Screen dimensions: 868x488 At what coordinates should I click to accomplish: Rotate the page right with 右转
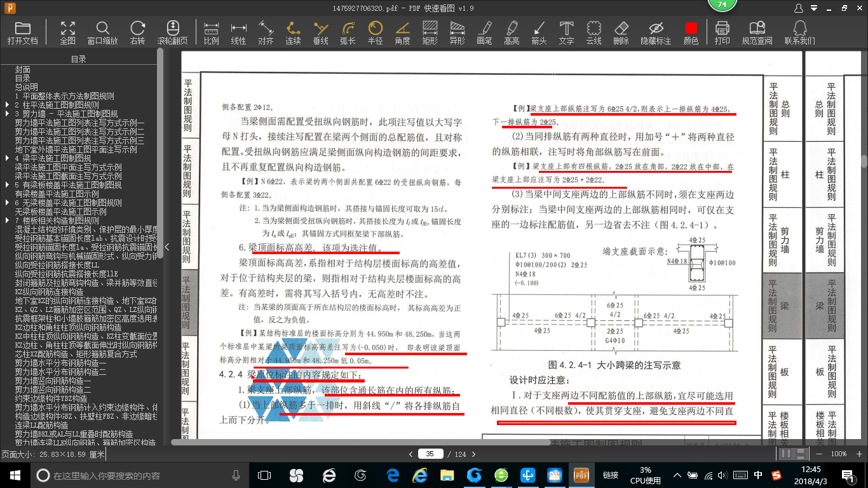[137, 32]
